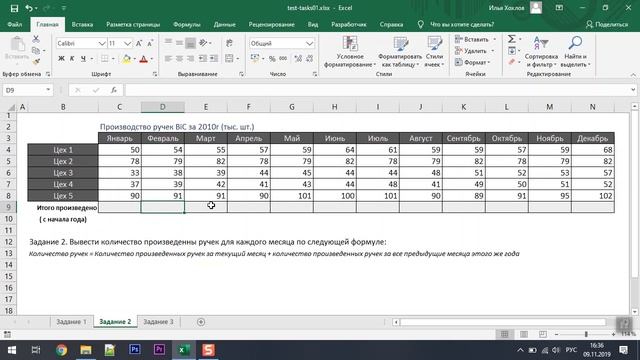Increase font size with larger A
Image resolution: width=640 pixels, height=360 pixels.
coord(139,43)
